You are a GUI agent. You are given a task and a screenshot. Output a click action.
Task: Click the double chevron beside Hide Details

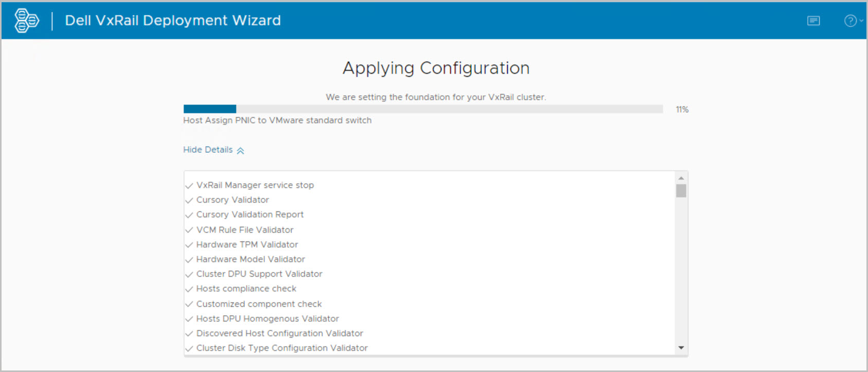tap(240, 151)
